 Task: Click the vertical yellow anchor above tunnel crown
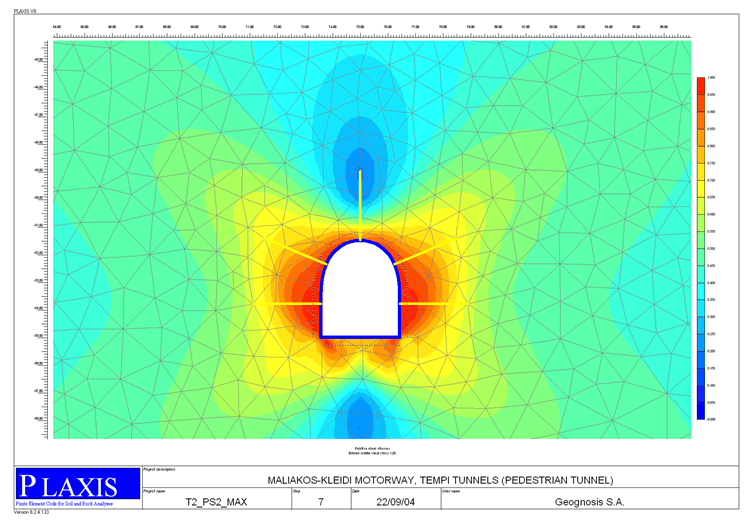(360, 204)
